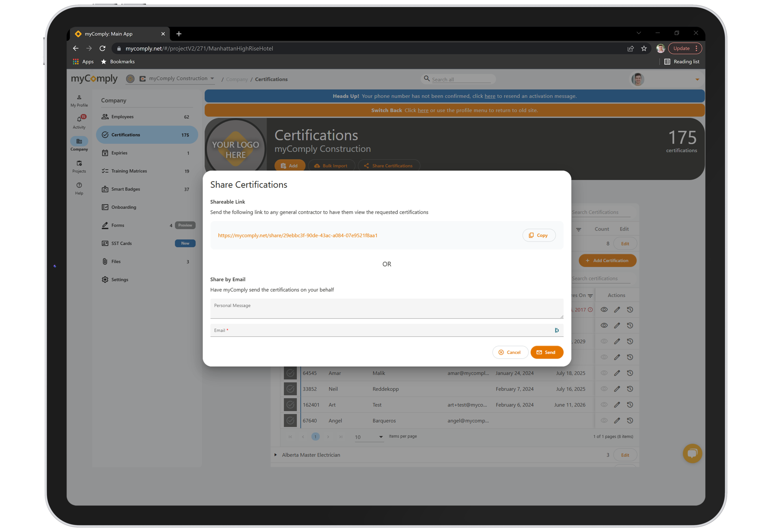Click into the Personal Message field
The width and height of the screenshot is (774, 532).
coord(387,309)
